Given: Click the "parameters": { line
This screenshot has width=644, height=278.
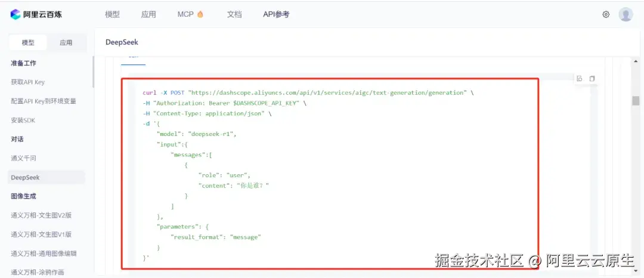Looking at the screenshot, I should click(x=183, y=227).
